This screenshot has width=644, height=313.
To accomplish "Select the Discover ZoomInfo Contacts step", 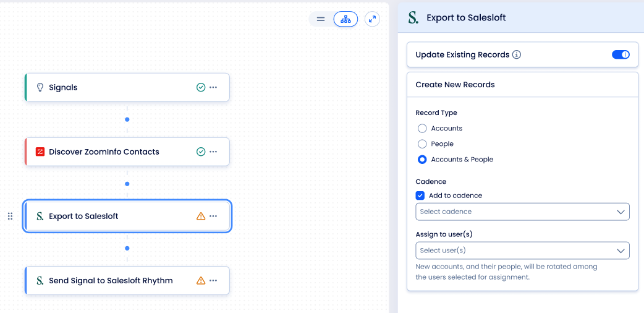I will pyautogui.click(x=127, y=152).
